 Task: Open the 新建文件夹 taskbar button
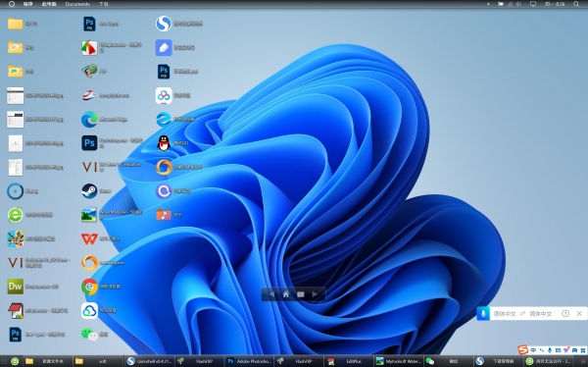48,361
